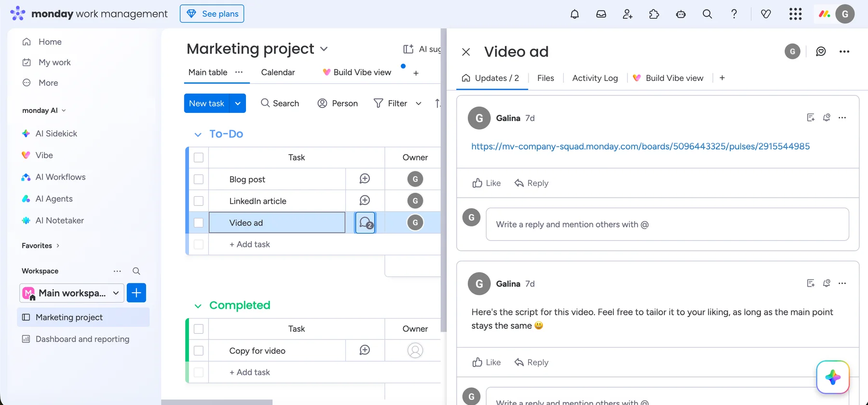Click the workspace search magnifier
Screen dimensions: 868x405
[136, 271]
